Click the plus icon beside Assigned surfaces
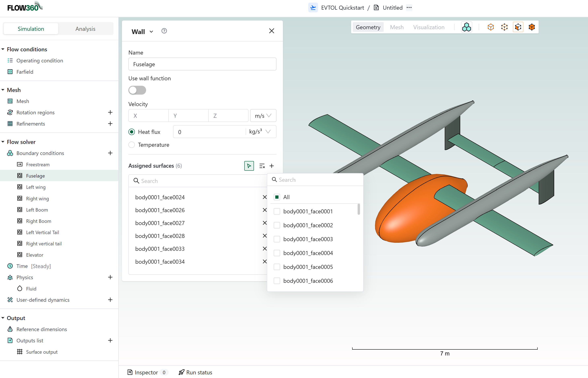This screenshot has width=588, height=378. point(272,166)
